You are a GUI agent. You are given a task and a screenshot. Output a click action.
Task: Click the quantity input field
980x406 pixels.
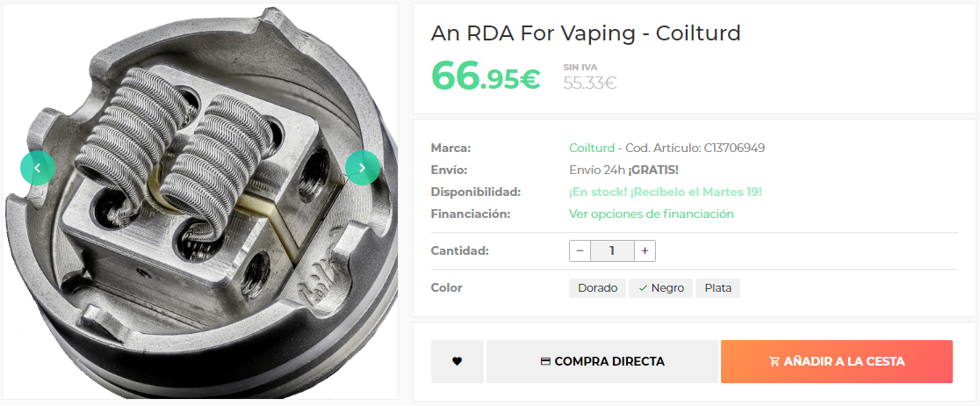pos(613,250)
